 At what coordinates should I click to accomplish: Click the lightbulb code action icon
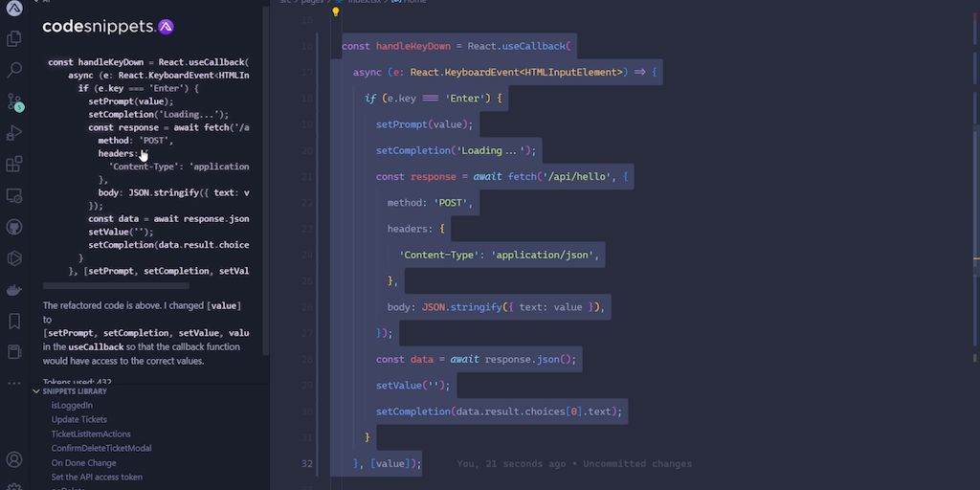point(336,12)
